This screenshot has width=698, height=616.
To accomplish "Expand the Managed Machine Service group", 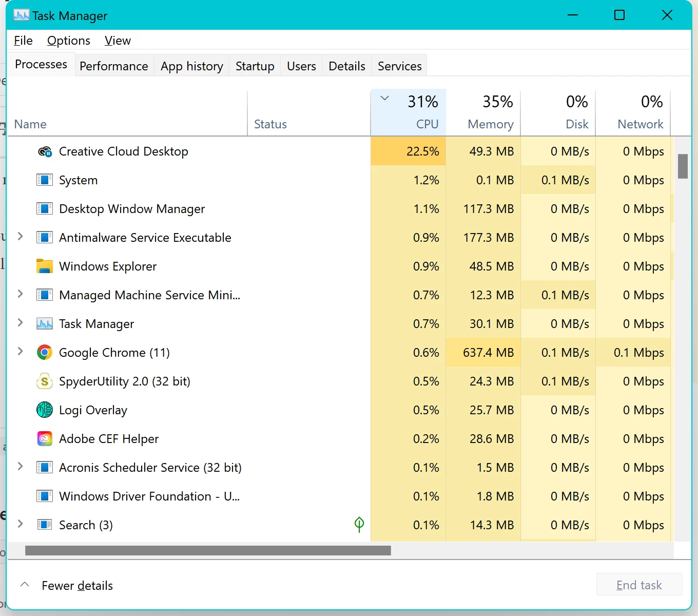I will tap(21, 294).
